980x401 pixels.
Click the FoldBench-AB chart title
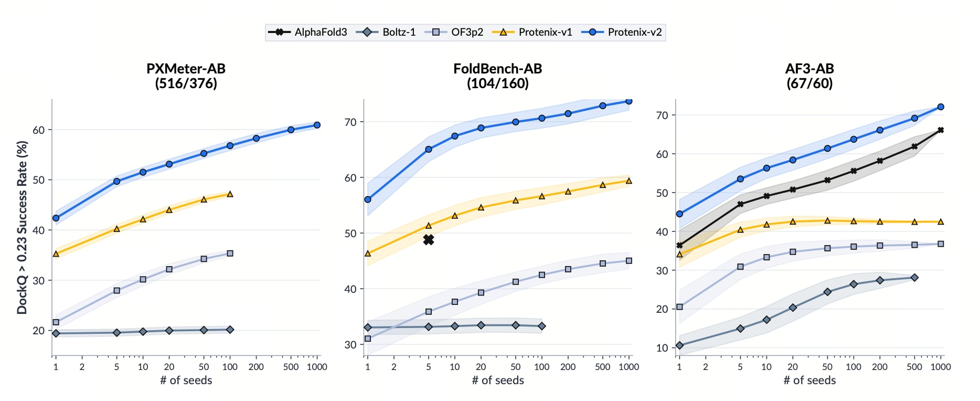[x=498, y=76]
